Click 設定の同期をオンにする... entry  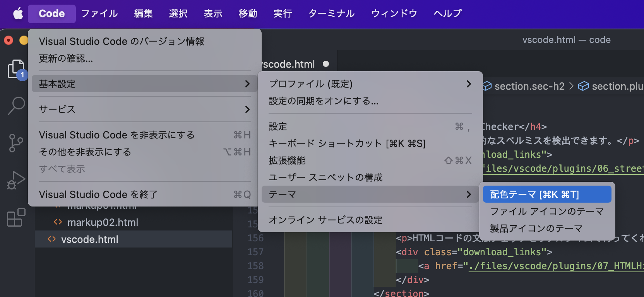324,101
